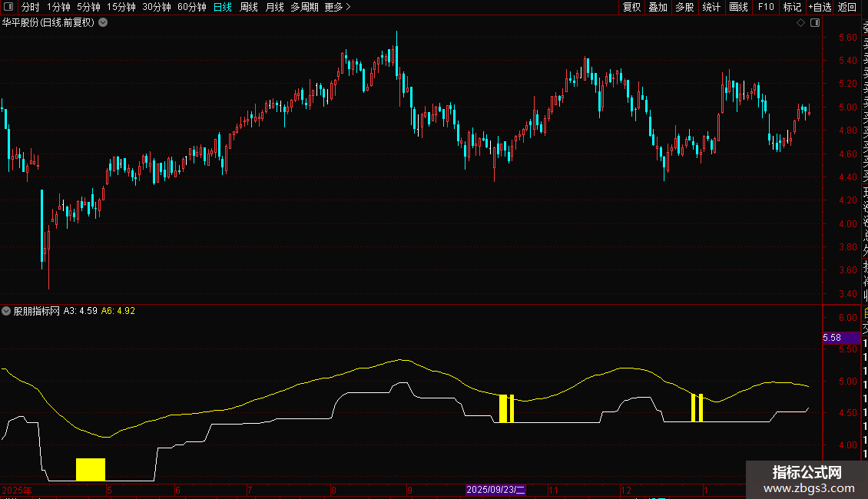
Task: Click the A3: 4.59 indicator value
Action: [x=80, y=311]
